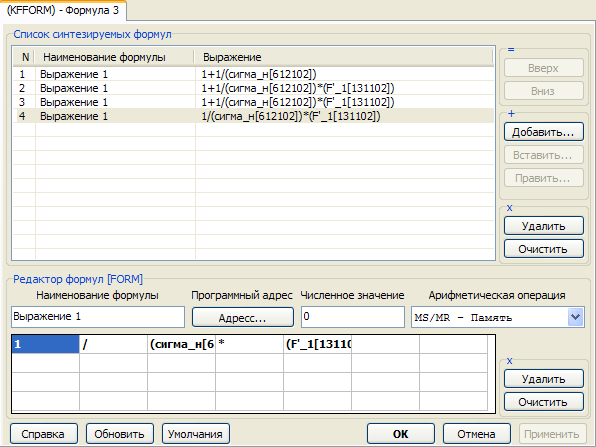596x447 pixels.
Task: Click the Обновить button
Action: [x=120, y=434]
